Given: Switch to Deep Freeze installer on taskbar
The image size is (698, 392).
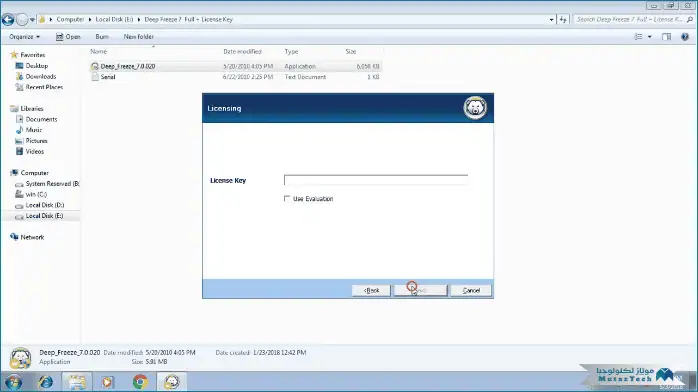Looking at the screenshot, I should coord(172,382).
